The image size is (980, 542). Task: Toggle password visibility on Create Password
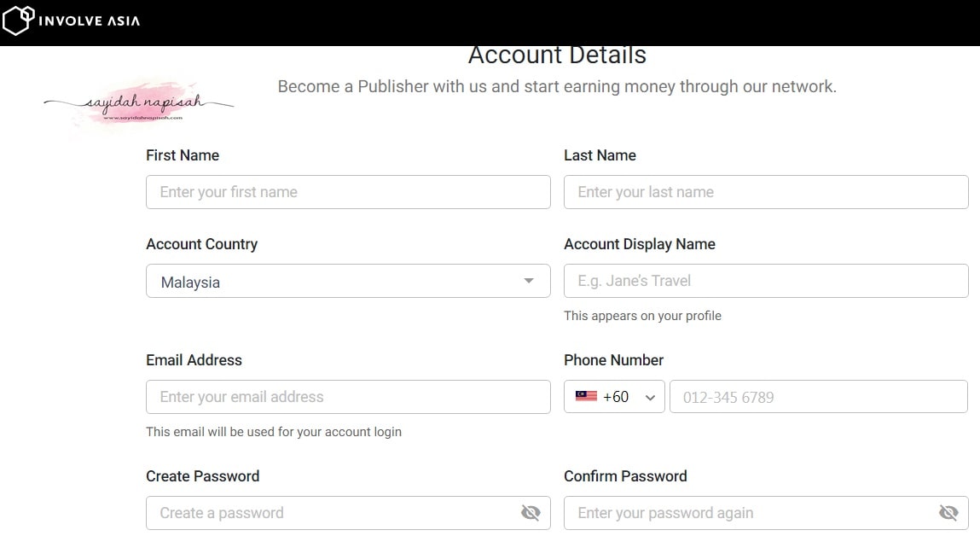(x=531, y=512)
